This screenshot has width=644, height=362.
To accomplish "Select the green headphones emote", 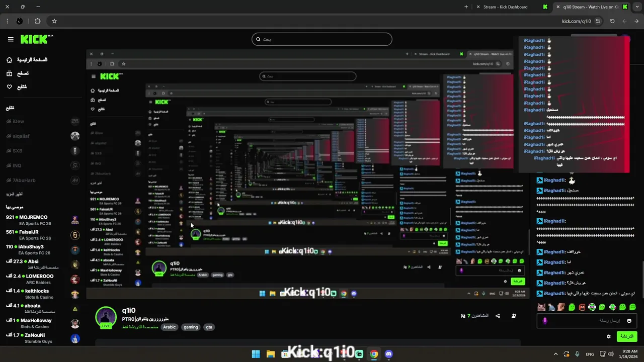I will pyautogui.click(x=592, y=307).
